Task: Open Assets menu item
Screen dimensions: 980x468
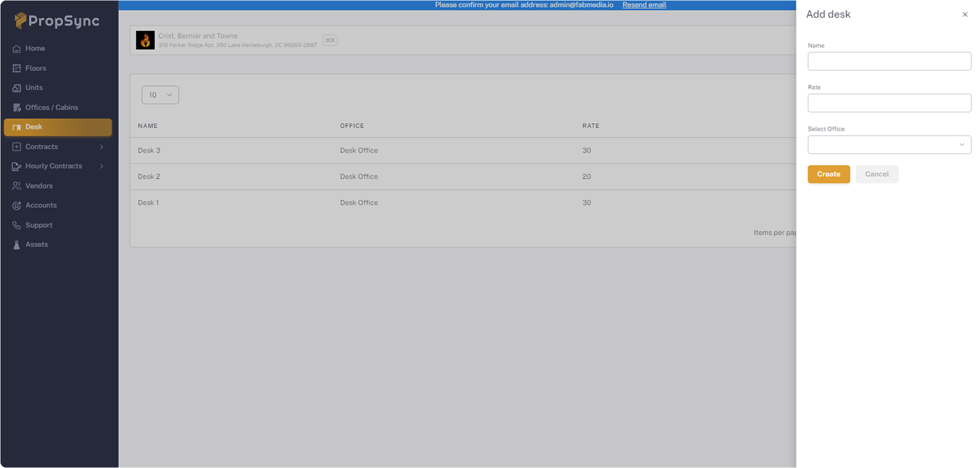Action: click(x=37, y=245)
